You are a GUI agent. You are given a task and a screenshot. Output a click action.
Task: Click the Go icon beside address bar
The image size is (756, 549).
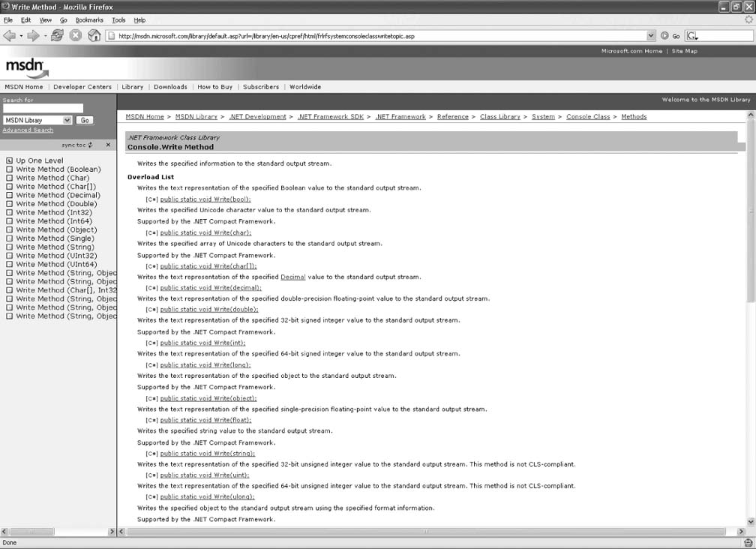665,35
